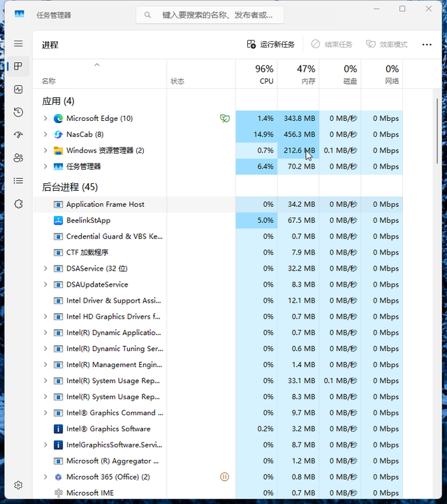The image size is (447, 504).
Task: Select the BeelinkStApp process row
Action: click(218, 220)
